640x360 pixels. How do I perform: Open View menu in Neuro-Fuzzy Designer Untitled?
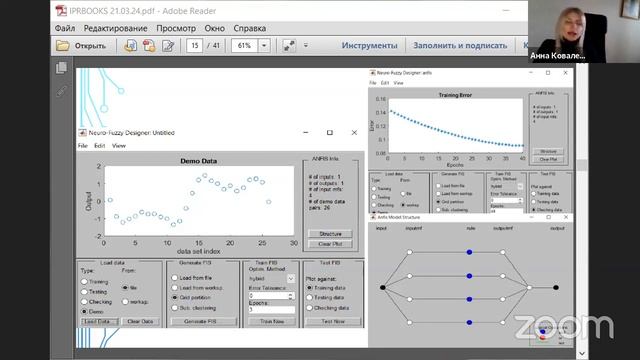[x=119, y=146]
